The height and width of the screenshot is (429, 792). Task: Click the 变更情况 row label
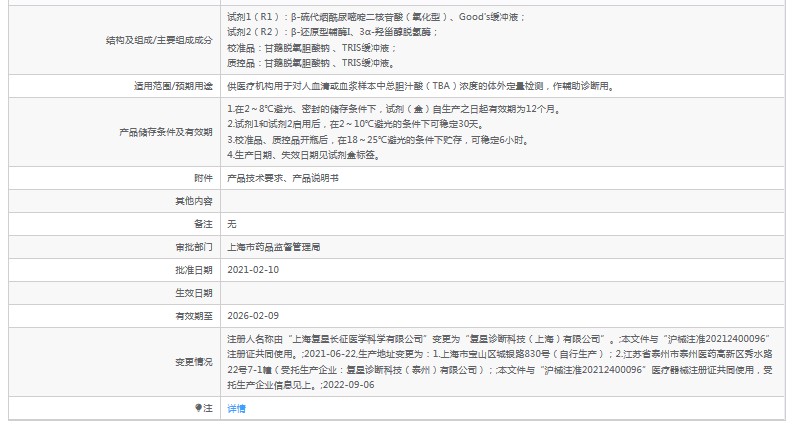[x=194, y=362]
